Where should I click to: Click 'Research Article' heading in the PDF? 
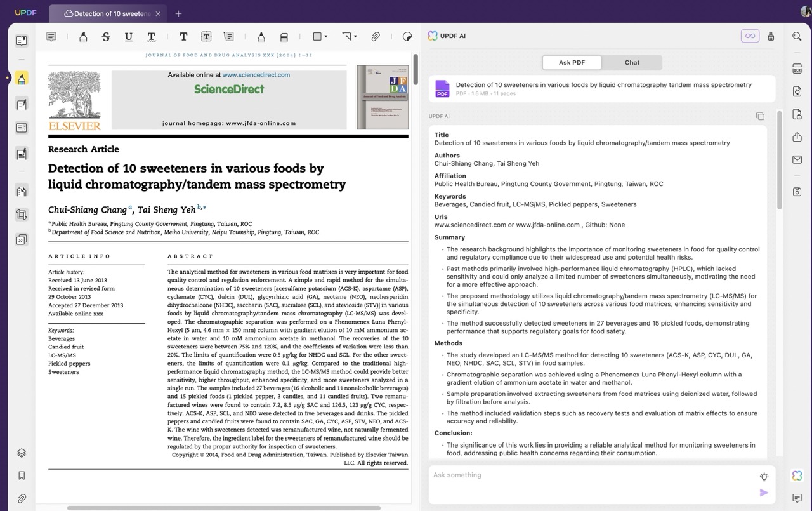coord(84,149)
